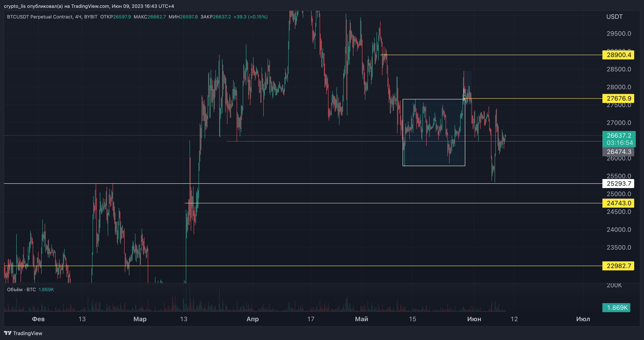The width and height of the screenshot is (644, 340).
Task: Click the Объём BTC volume indicator label
Action: pyautogui.click(x=21, y=290)
